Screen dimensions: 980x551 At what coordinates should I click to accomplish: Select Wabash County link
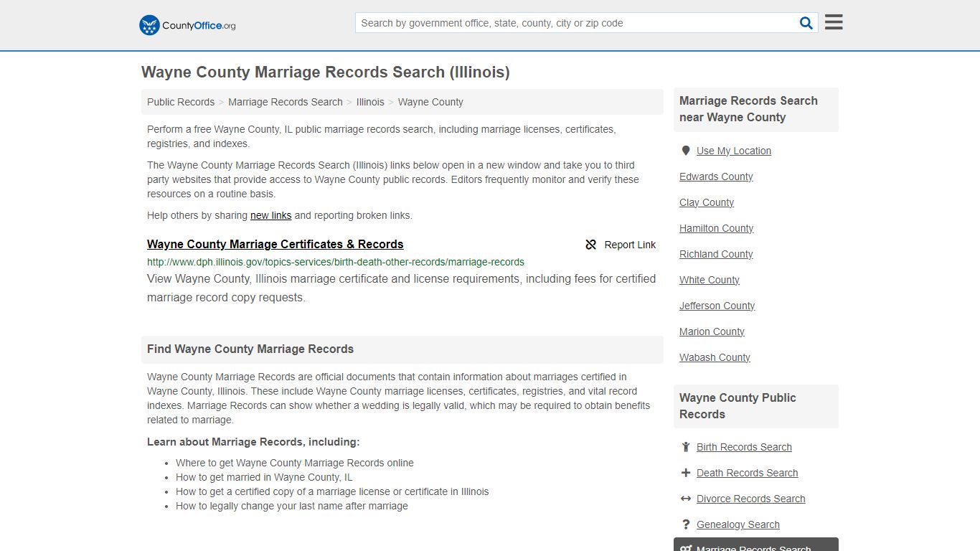715,357
